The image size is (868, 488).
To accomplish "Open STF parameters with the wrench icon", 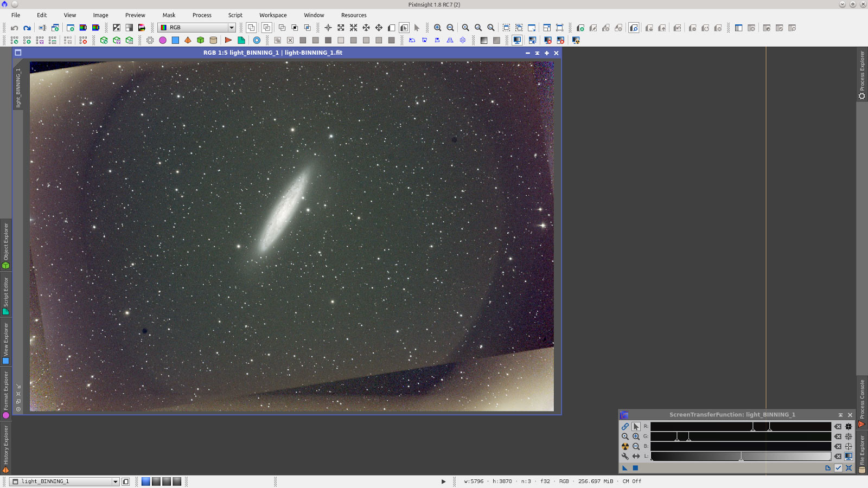I will [624, 455].
